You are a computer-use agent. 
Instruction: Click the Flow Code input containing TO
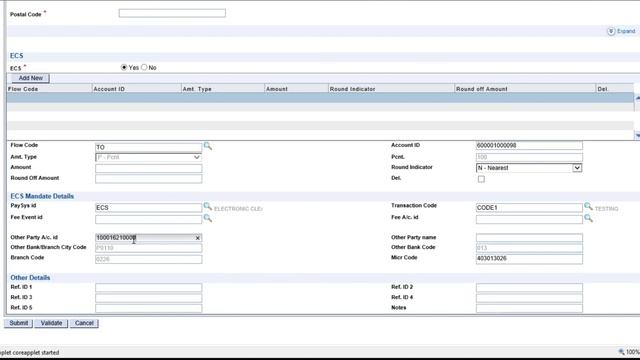(x=149, y=147)
